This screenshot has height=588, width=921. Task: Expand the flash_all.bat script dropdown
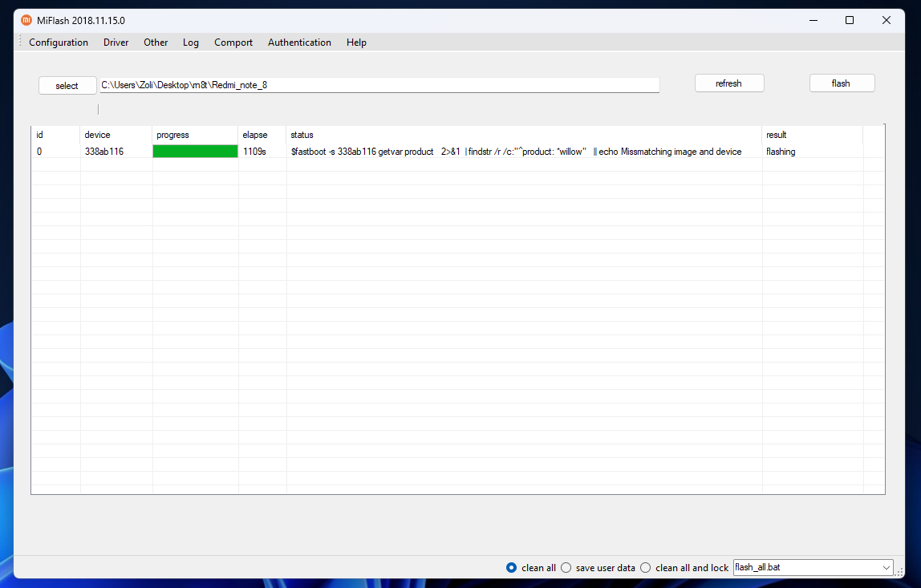tap(887, 567)
